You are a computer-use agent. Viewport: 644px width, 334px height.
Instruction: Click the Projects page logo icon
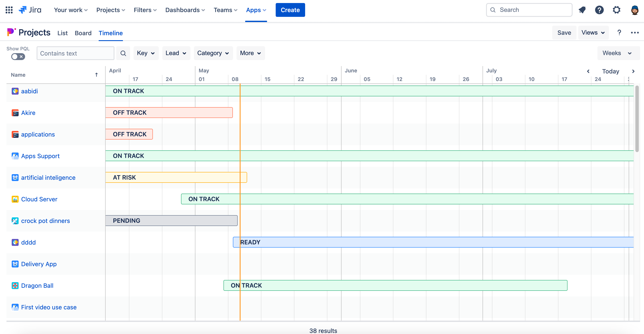click(11, 32)
